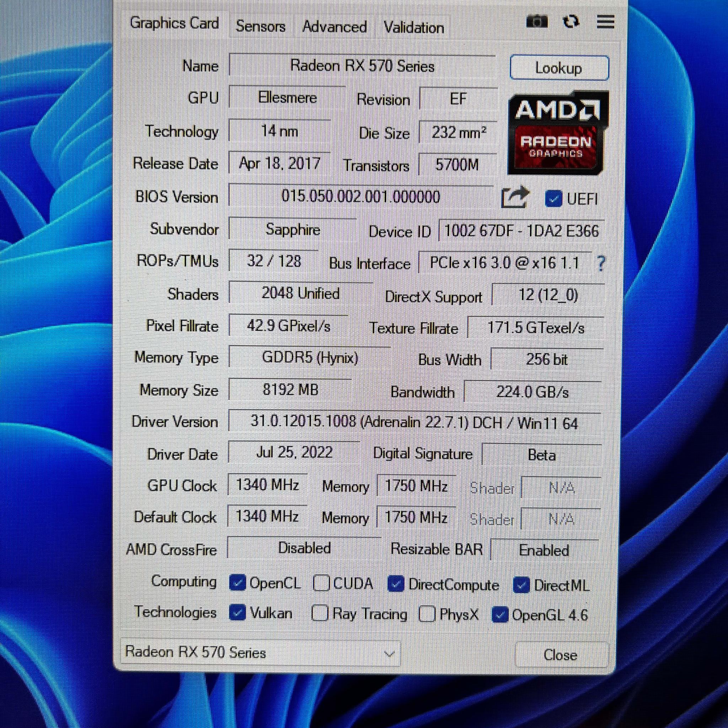Toggle the Ray Tracing checkbox
Viewport: 728px width, 728px height.
320,613
